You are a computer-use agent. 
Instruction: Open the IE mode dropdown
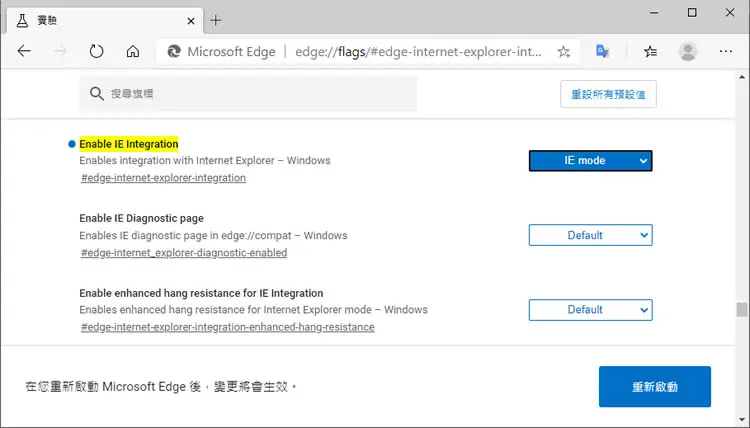click(x=590, y=161)
